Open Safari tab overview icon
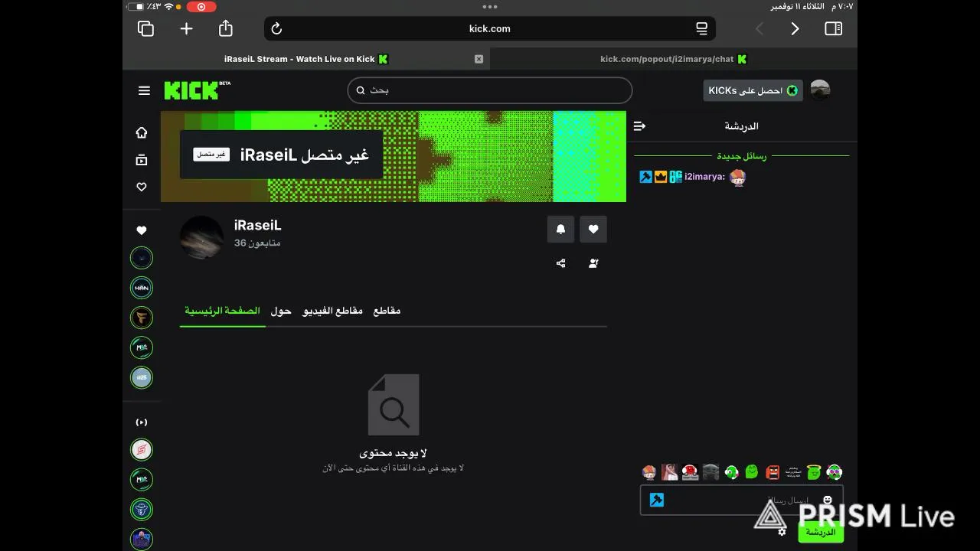The image size is (980, 551). [x=145, y=28]
